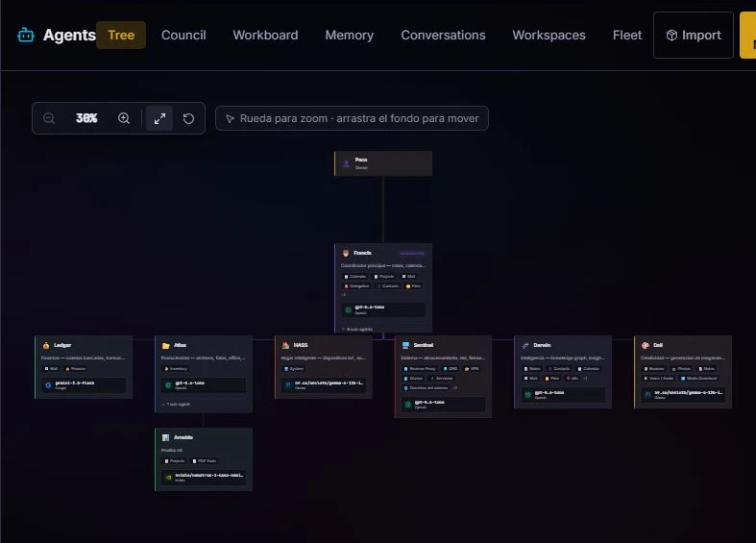This screenshot has height=543, width=756.
Task: Zoom in the tree canvas
Action: (x=124, y=118)
